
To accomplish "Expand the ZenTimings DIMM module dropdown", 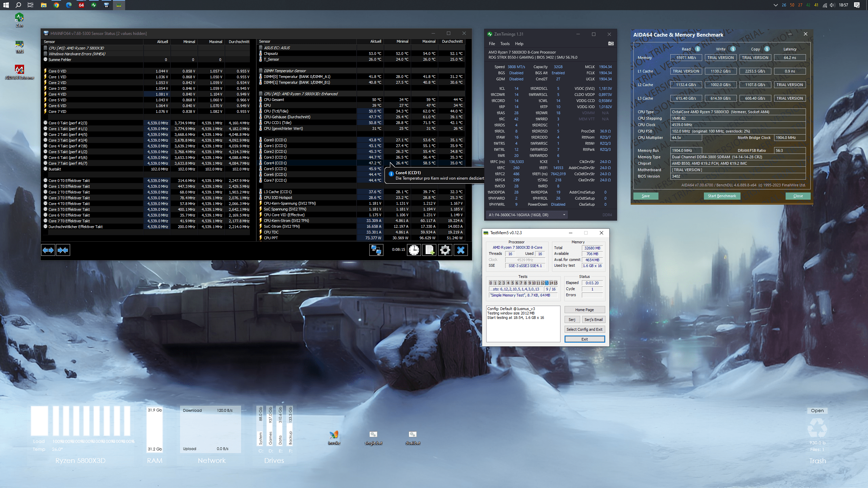I will [564, 215].
